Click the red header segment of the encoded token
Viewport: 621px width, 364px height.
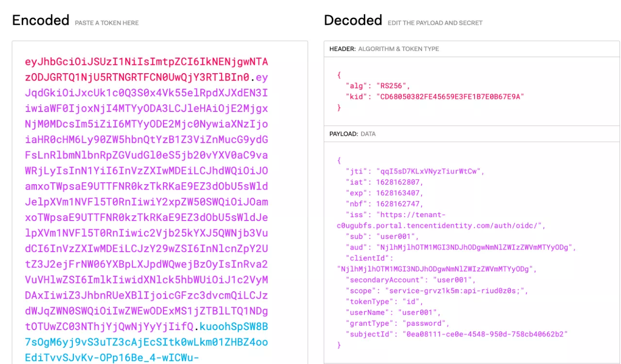point(146,62)
